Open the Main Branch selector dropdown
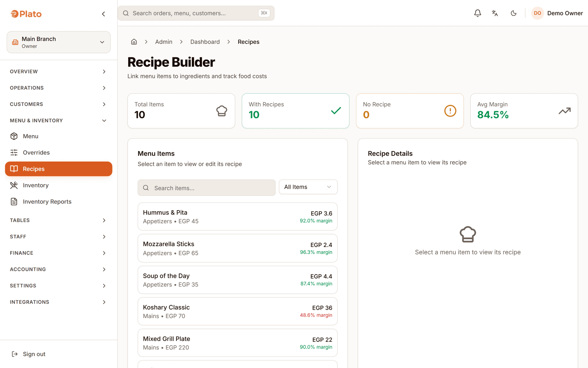Image resolution: width=588 pixels, height=368 pixels. pyautogui.click(x=59, y=42)
